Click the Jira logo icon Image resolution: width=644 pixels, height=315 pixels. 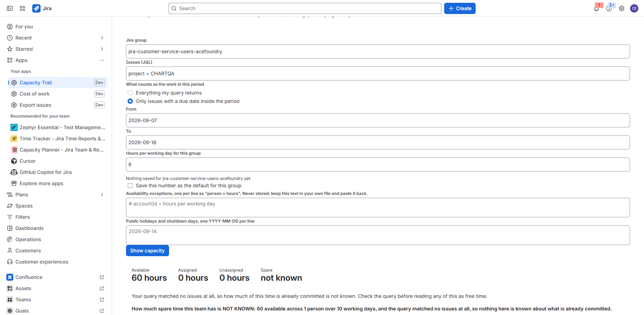[x=36, y=8]
